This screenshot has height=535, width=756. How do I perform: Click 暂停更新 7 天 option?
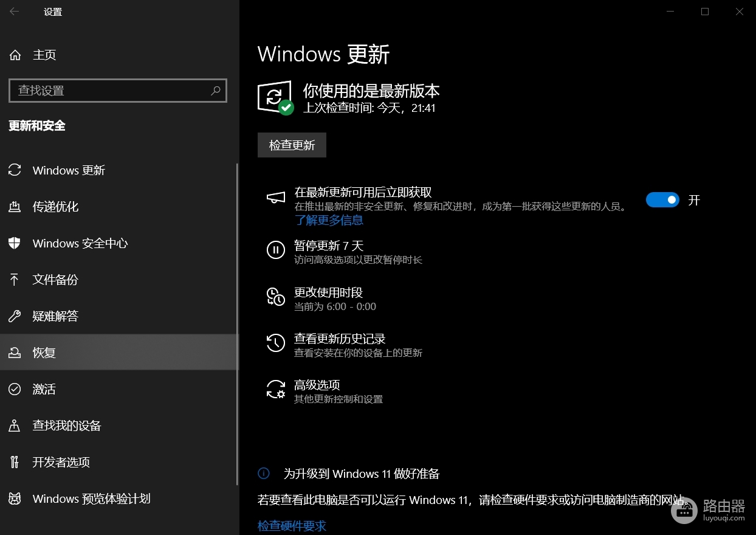tap(345, 252)
